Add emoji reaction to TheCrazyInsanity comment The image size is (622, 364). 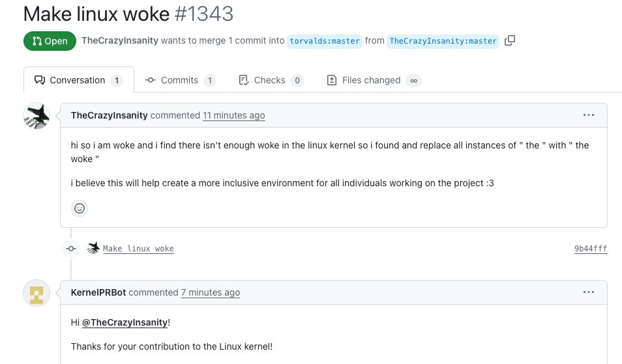pyautogui.click(x=80, y=208)
